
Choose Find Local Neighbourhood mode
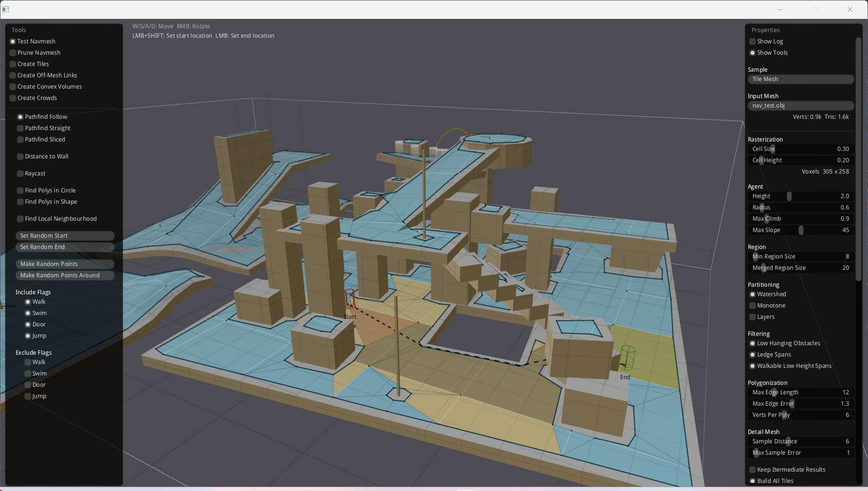click(57, 219)
